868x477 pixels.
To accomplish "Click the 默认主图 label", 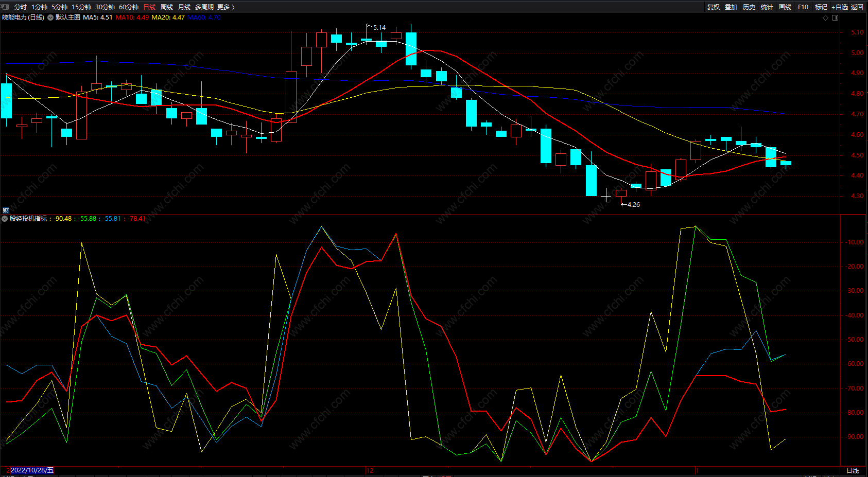I will [68, 17].
